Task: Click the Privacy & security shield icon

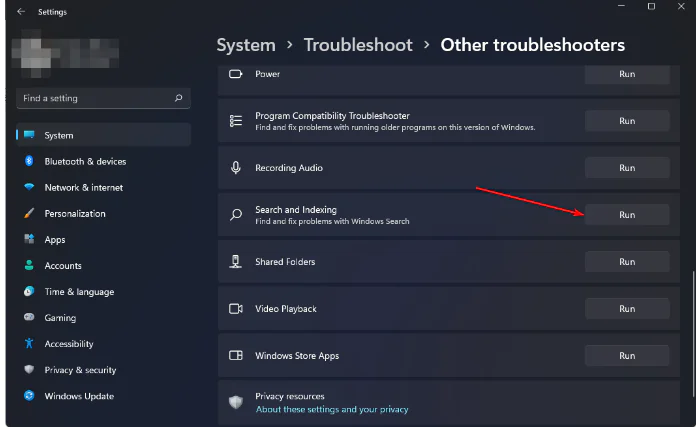Action: coord(29,369)
